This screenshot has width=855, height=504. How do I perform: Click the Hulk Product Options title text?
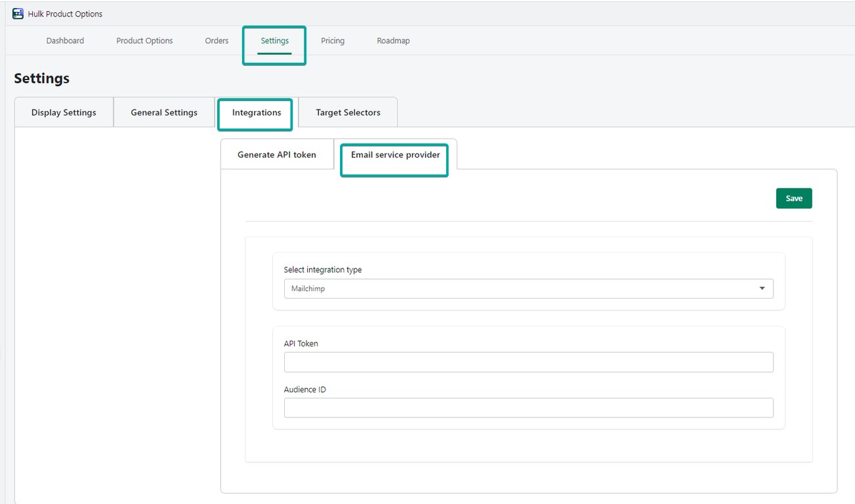pos(65,14)
